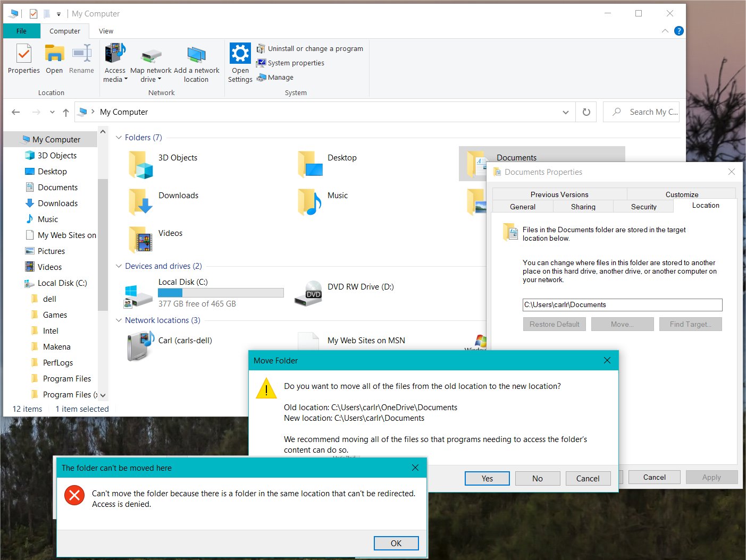This screenshot has width=746, height=560.
Task: Open Settings via the ribbon icon
Action: 240,53
